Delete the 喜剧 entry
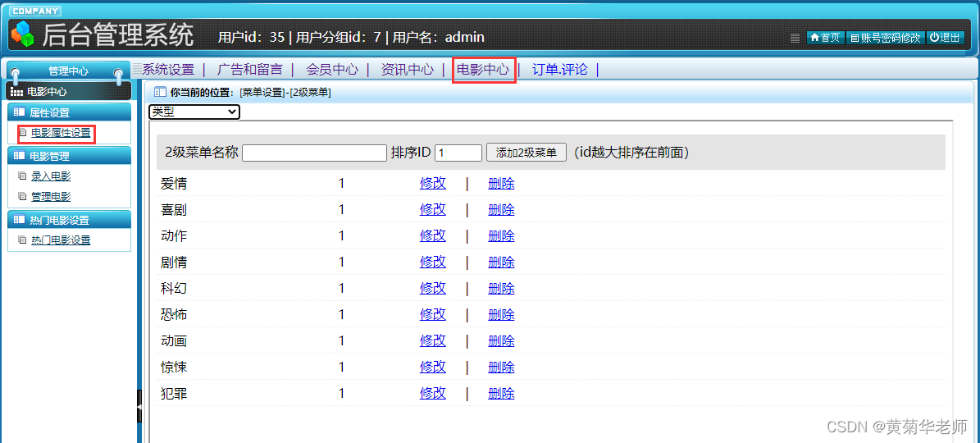The image size is (980, 443). tap(501, 210)
